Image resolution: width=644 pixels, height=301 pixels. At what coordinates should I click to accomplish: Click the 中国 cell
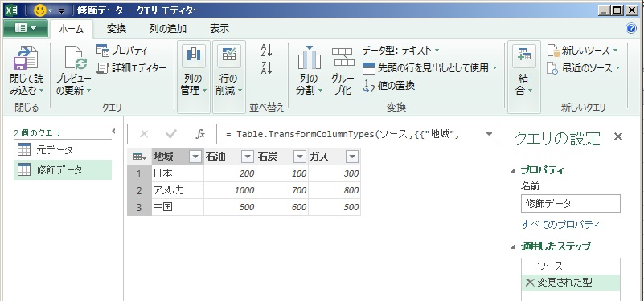[178, 208]
